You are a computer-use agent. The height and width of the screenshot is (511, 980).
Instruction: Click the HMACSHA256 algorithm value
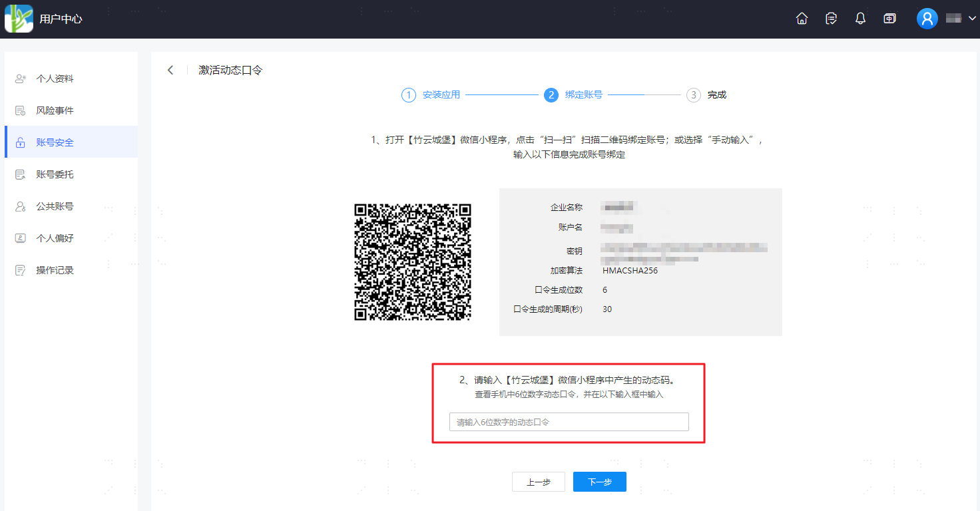click(x=630, y=271)
